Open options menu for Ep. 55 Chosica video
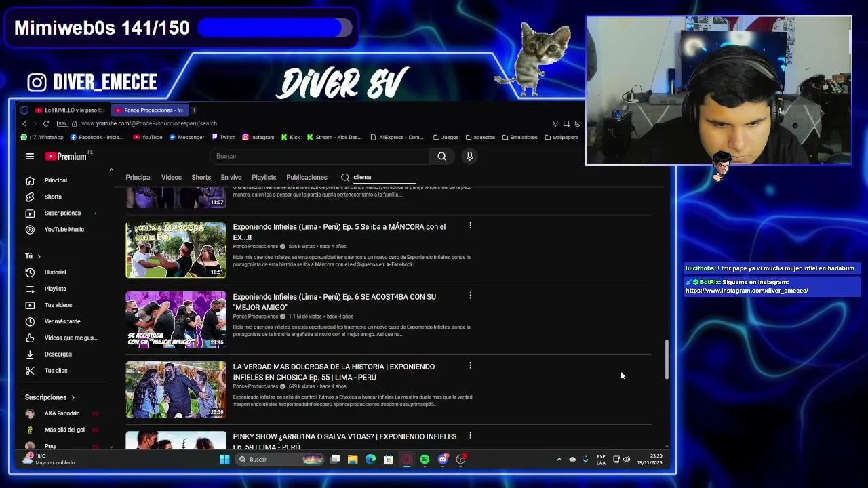The height and width of the screenshot is (488, 868). pos(470,365)
